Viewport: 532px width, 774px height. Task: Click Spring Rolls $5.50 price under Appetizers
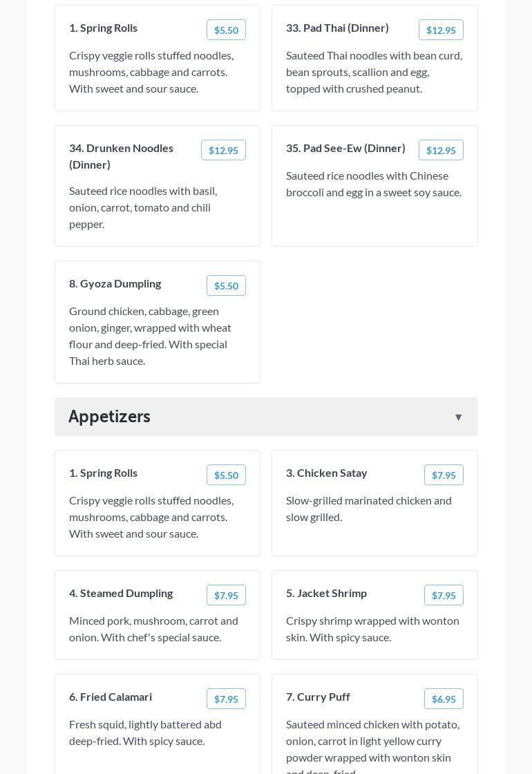(226, 475)
